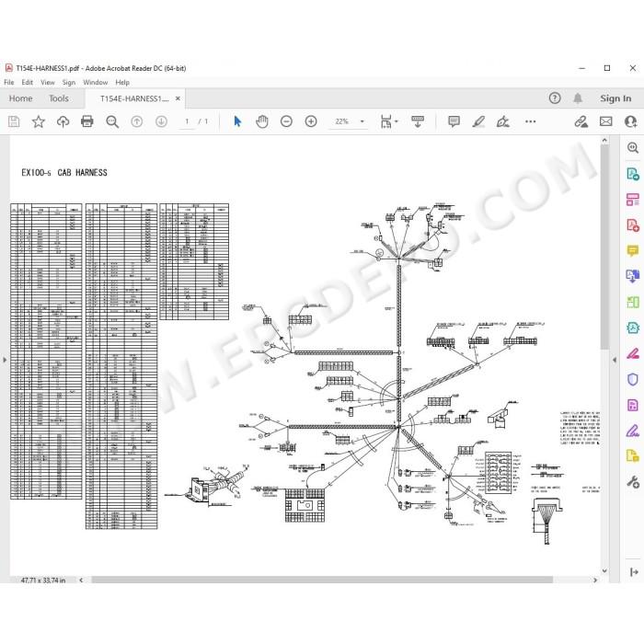Add a comment with the speech bubble icon
This screenshot has height=644, width=644.
click(x=454, y=121)
